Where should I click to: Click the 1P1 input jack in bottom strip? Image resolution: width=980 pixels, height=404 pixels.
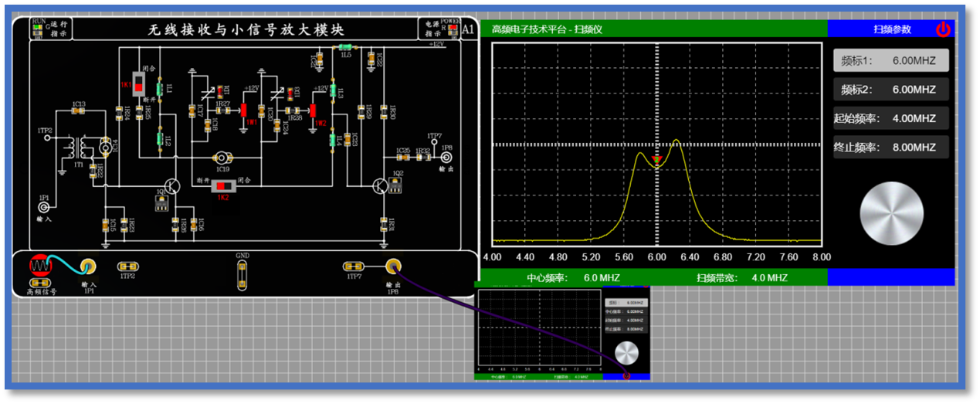88,267
